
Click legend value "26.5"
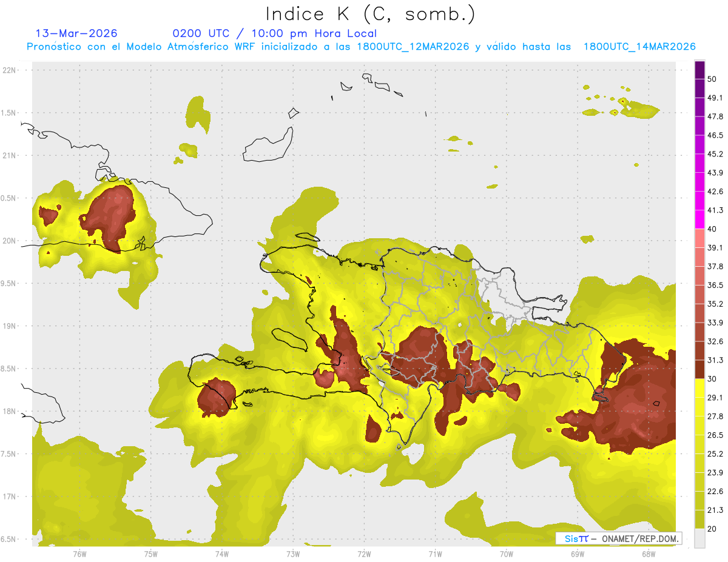point(715,435)
